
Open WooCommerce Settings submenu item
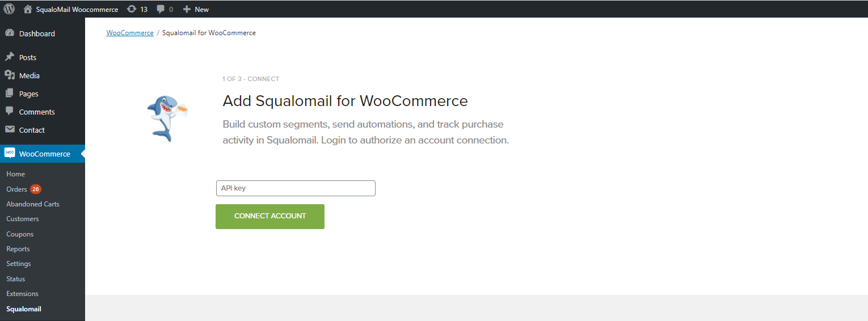click(x=19, y=264)
